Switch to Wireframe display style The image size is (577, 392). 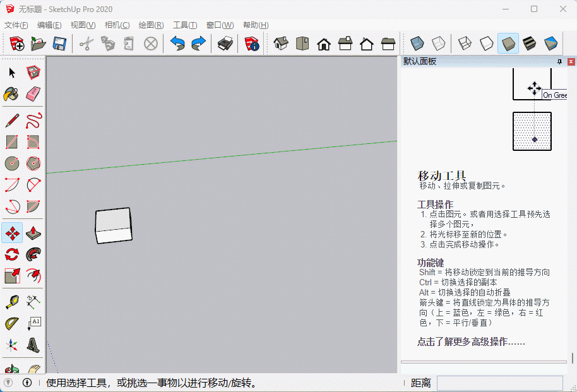pos(464,44)
